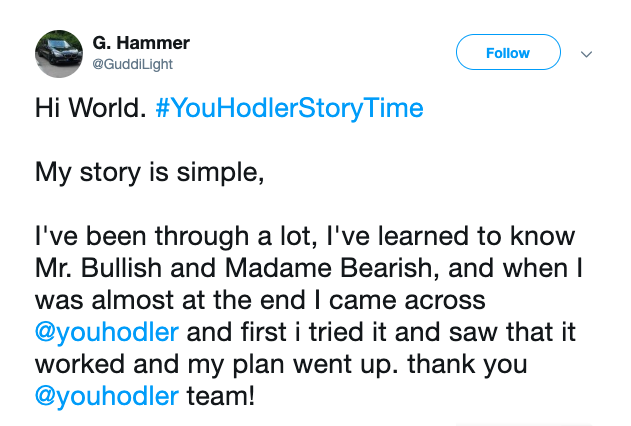Open the @youhodler mention before 'team!'
The height and width of the screenshot is (426, 631).
click(x=107, y=397)
